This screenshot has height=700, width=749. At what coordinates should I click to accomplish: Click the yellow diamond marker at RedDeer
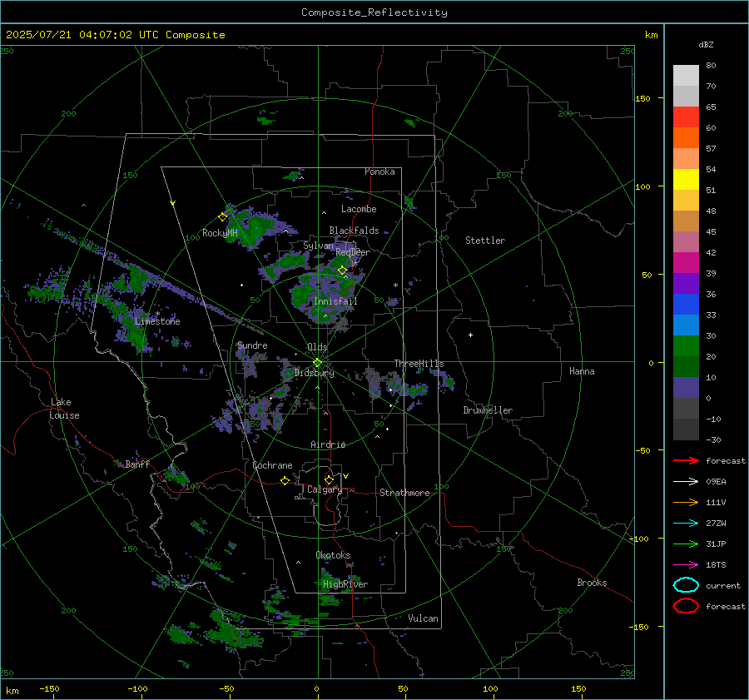click(x=342, y=271)
